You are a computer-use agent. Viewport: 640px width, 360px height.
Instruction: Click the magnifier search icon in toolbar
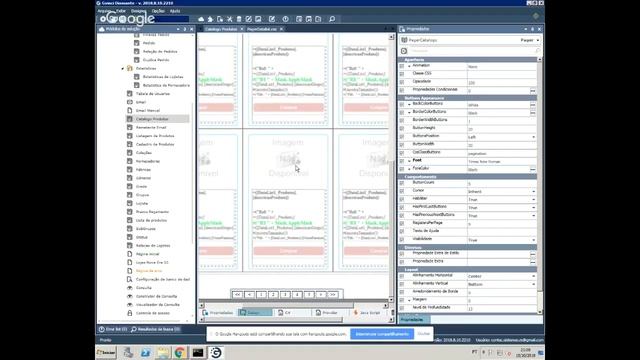pyautogui.click(x=332, y=19)
